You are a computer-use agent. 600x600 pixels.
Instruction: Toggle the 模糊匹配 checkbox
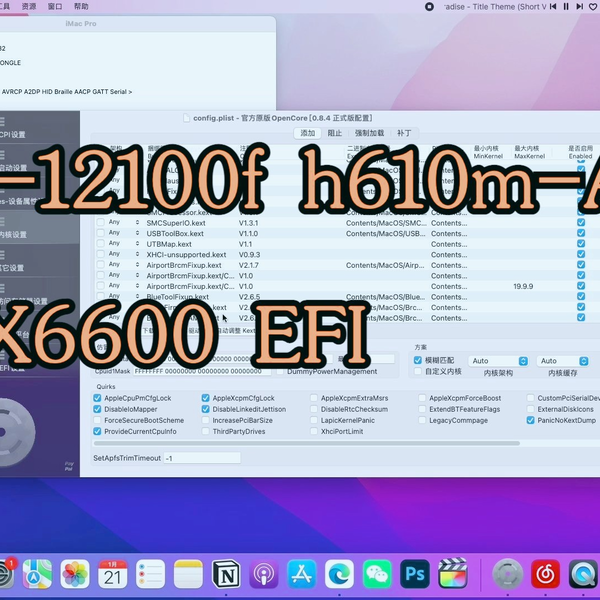(418, 360)
